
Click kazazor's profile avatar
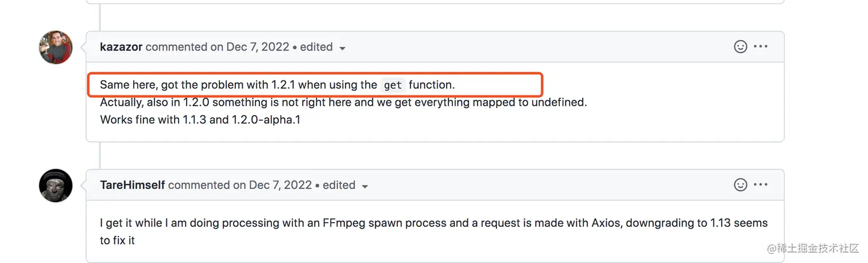coord(56,47)
